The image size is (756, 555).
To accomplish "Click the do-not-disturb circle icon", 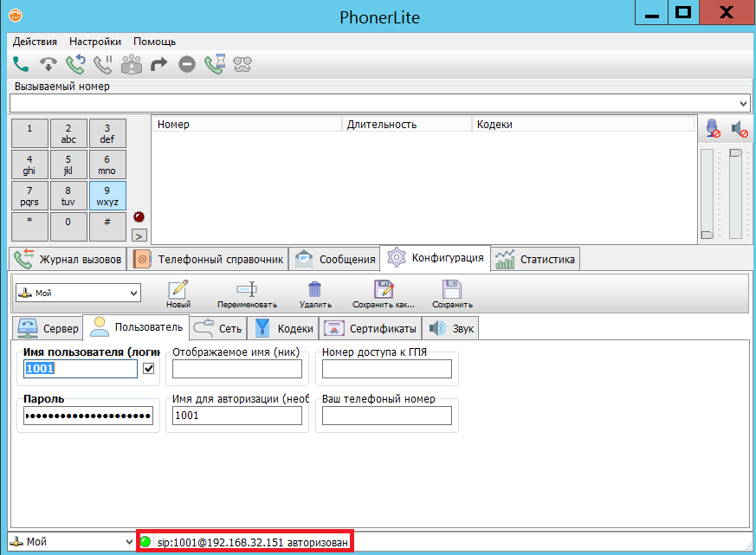I will (186, 64).
